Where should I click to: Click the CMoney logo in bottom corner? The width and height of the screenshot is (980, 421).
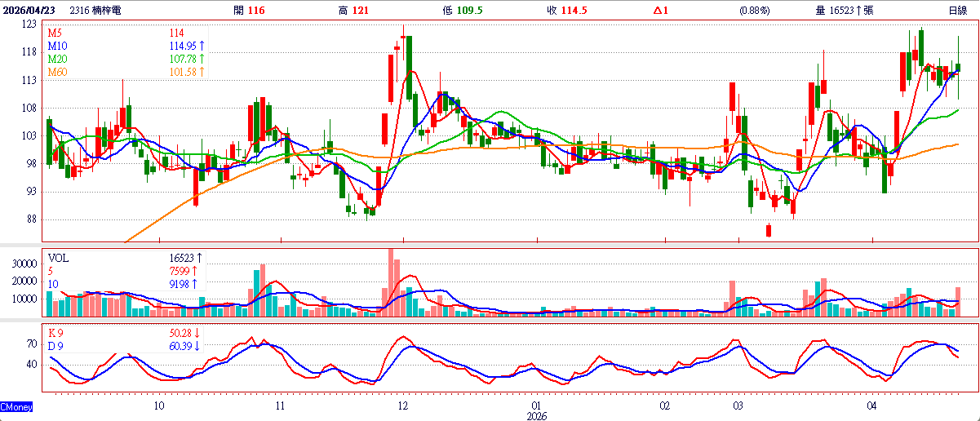[x=16, y=406]
